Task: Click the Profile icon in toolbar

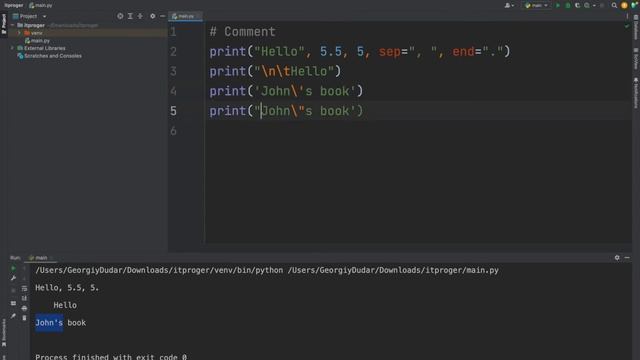Action: 587,5
